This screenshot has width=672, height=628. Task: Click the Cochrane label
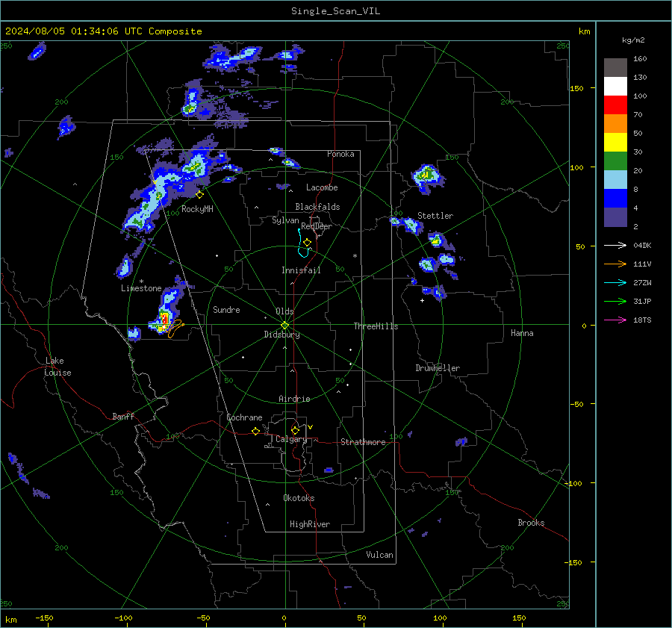(244, 417)
